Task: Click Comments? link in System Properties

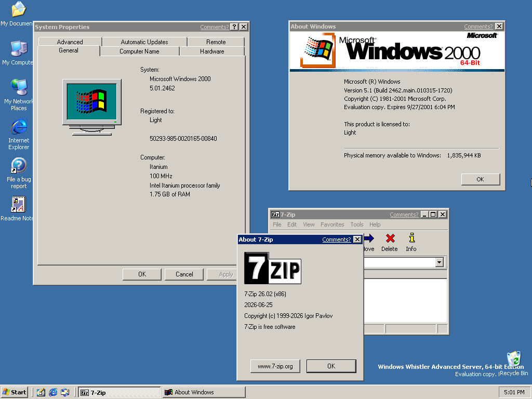Action: (x=214, y=27)
